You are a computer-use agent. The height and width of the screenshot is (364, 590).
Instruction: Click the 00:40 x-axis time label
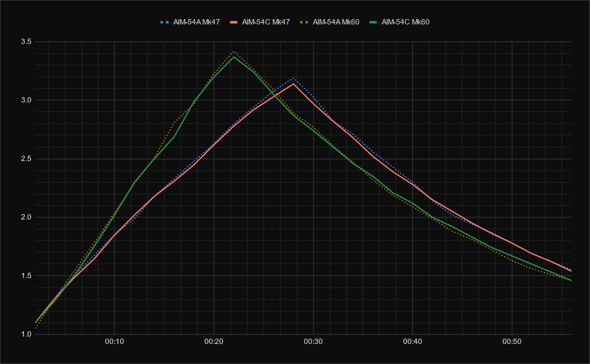(412, 342)
